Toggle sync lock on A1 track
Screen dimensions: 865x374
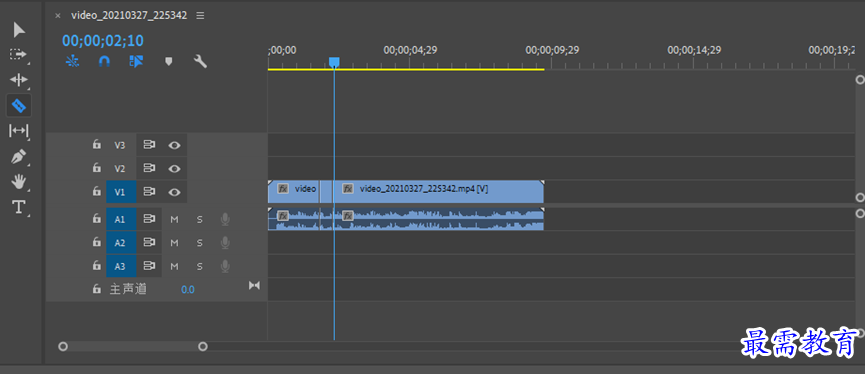[x=149, y=219]
